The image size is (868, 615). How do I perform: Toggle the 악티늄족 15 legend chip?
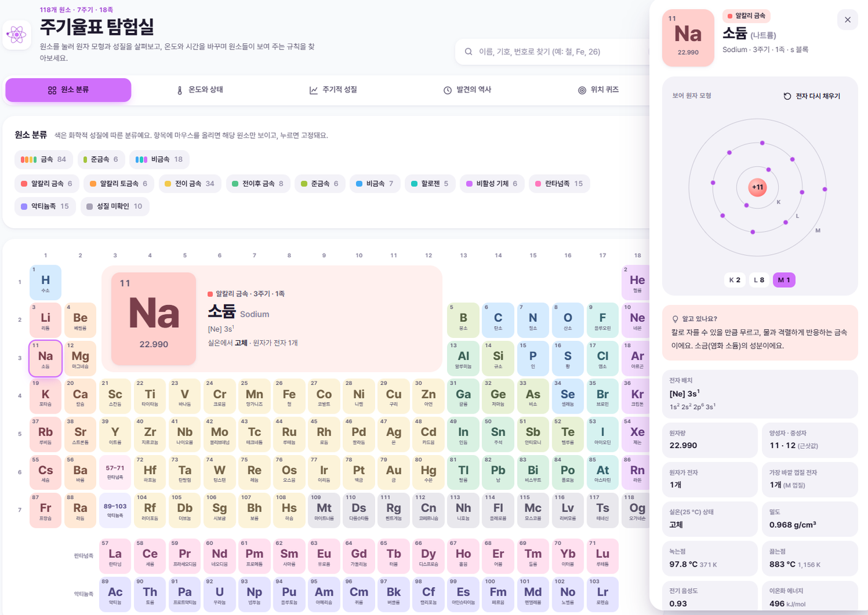tap(45, 206)
